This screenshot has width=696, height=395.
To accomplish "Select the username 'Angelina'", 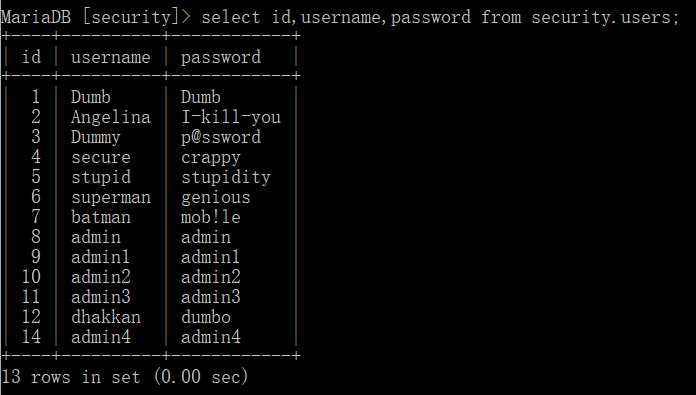I will point(111,118).
